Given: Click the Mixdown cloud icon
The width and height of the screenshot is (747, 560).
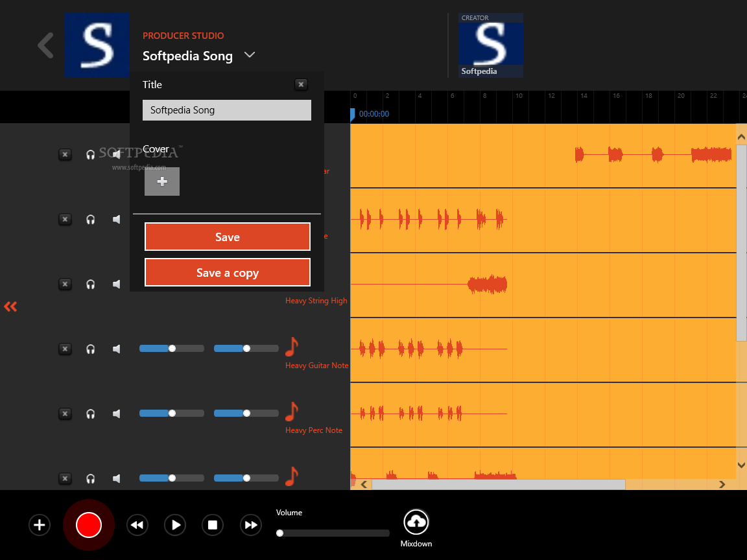Looking at the screenshot, I should (416, 520).
